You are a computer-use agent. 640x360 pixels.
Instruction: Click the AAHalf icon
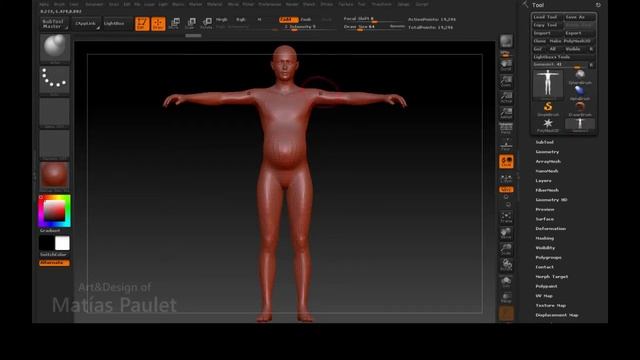click(506, 113)
